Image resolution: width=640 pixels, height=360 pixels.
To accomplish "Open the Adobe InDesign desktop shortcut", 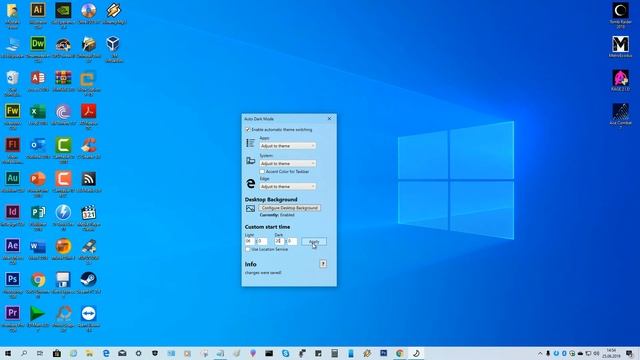I will [x=13, y=212].
